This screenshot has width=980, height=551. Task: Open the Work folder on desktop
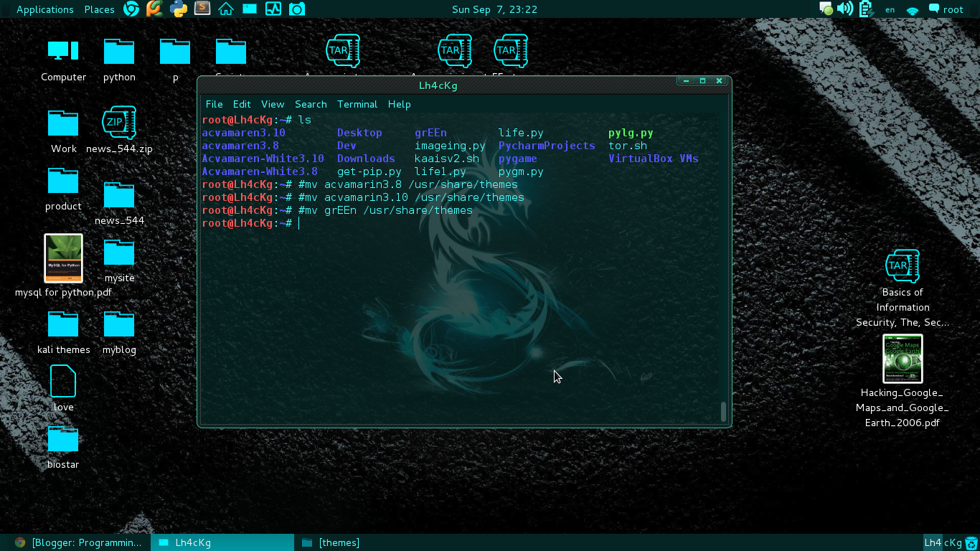63,131
